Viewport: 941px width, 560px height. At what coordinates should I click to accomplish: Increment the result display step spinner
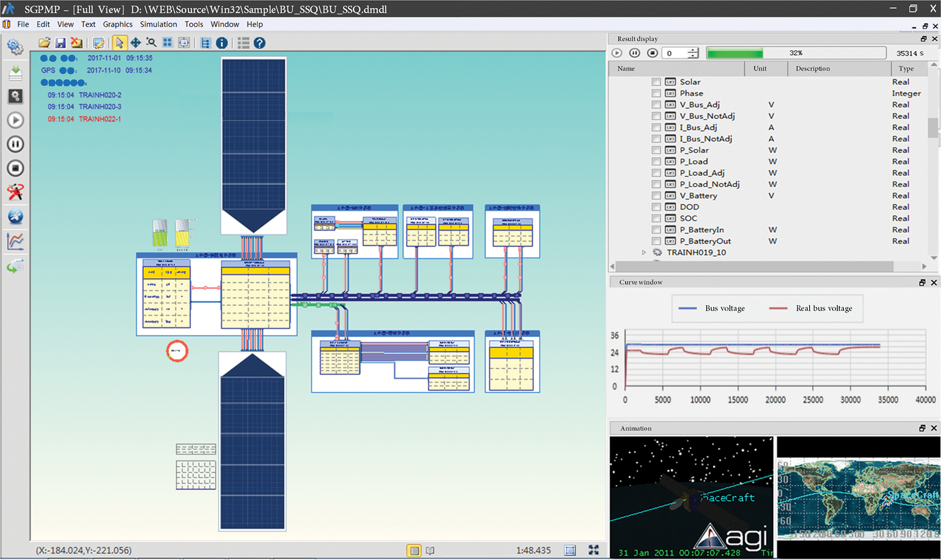click(x=693, y=50)
